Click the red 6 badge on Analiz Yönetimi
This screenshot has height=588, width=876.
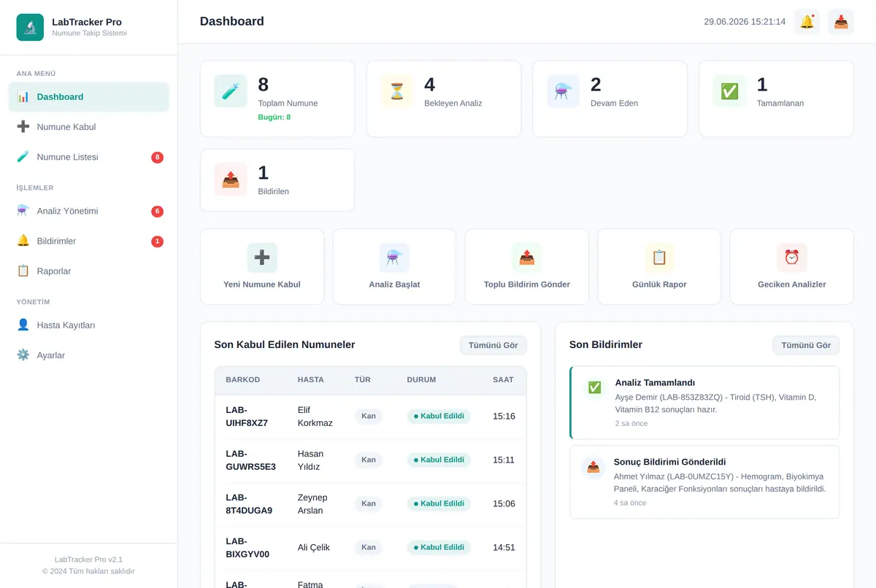[157, 212]
